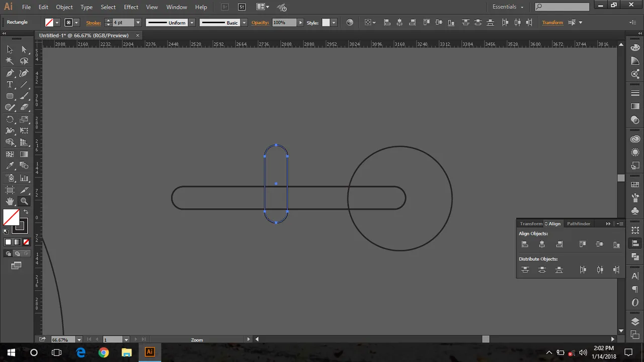
Task: Select the Free Transform tool
Action: click(24, 131)
